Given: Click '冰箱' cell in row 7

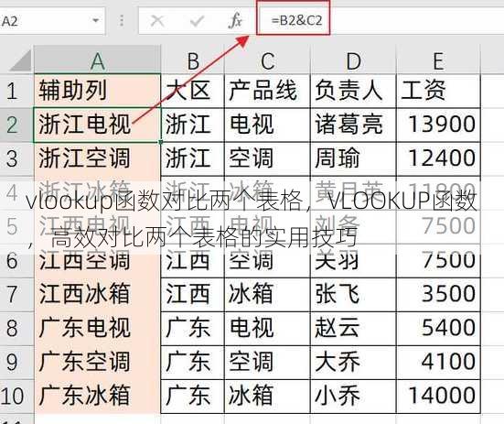Looking at the screenshot, I should tap(267, 294).
